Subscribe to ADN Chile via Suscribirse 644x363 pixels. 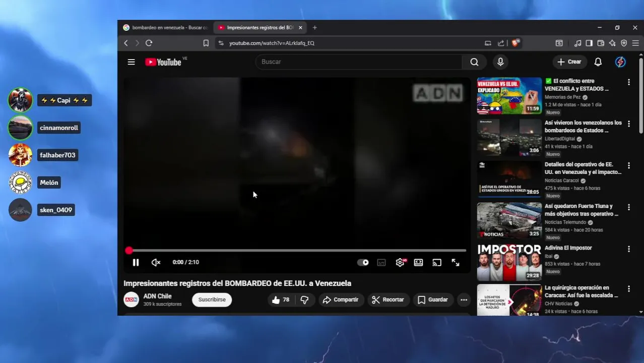[212, 299]
